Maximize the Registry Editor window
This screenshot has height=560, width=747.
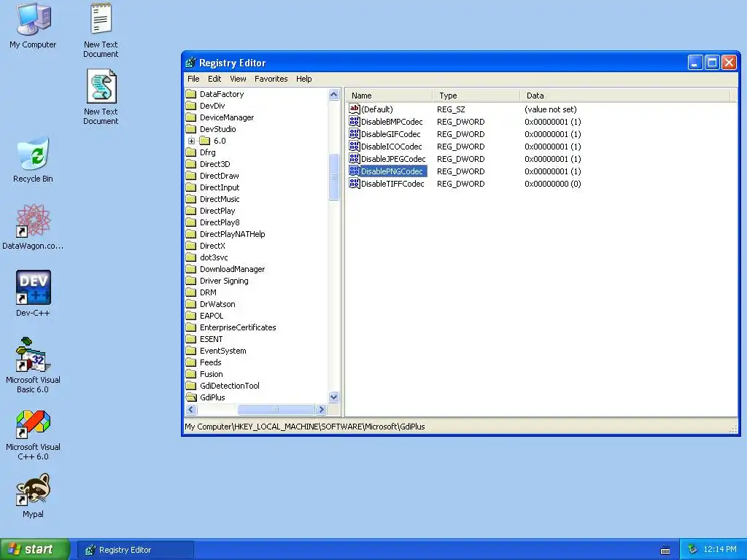click(x=712, y=63)
